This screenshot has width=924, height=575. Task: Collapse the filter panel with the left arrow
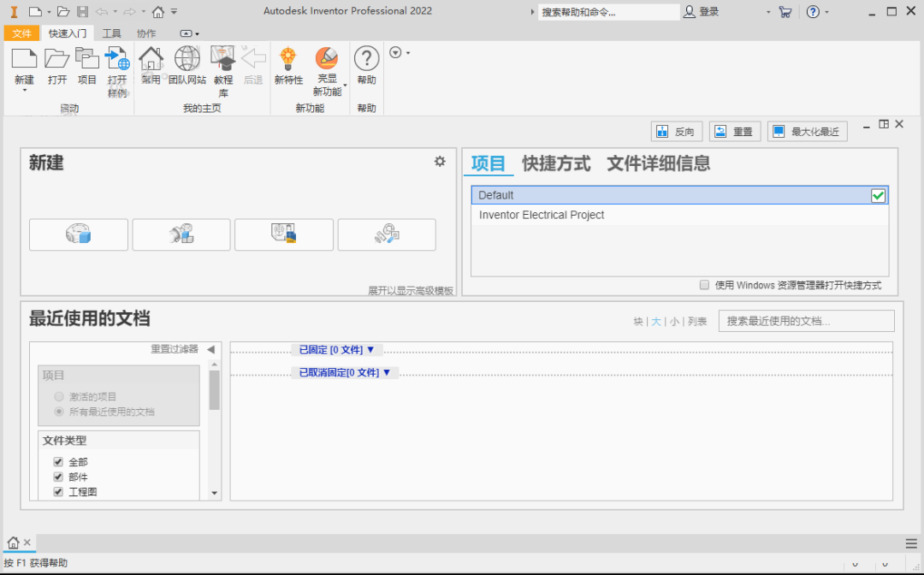tap(210, 349)
